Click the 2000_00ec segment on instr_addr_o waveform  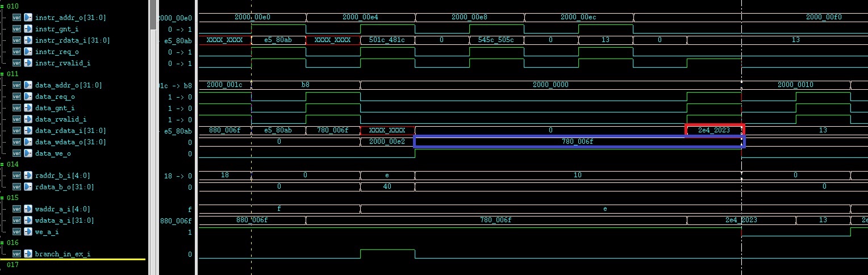click(x=578, y=18)
